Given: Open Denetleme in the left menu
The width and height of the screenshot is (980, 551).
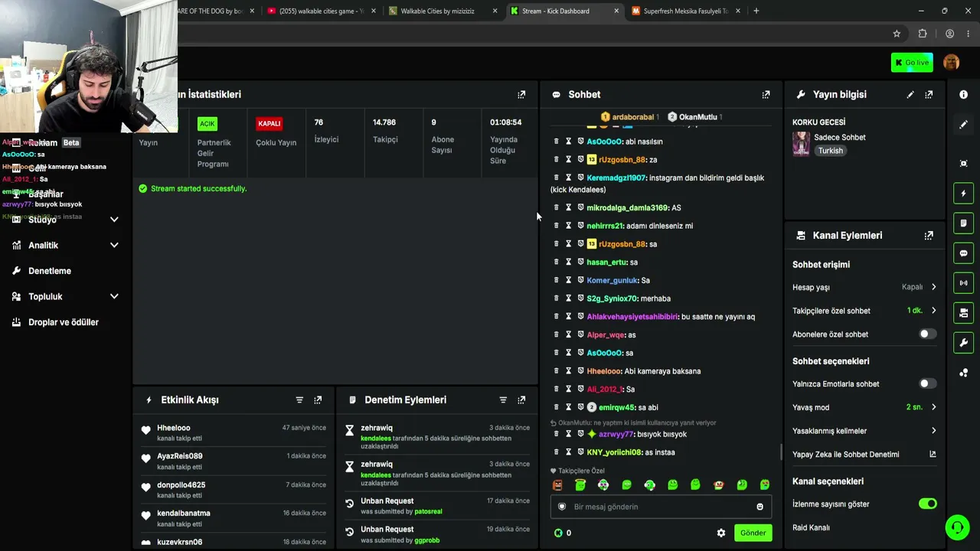Looking at the screenshot, I should coord(50,271).
